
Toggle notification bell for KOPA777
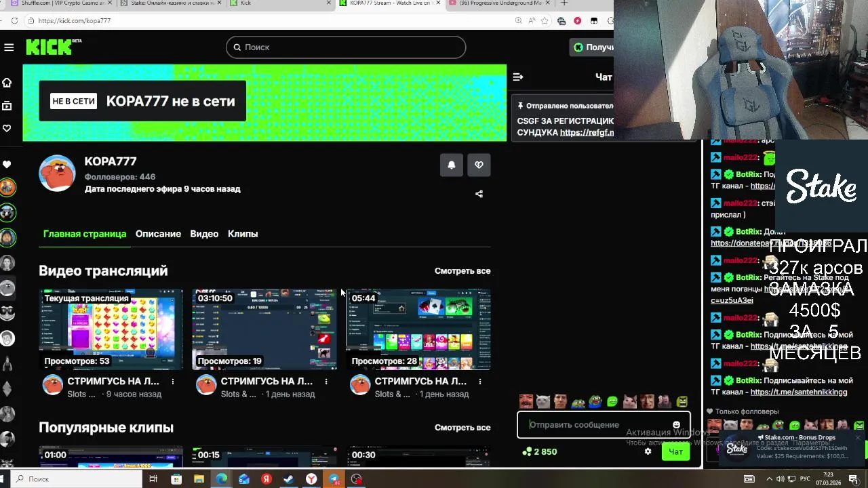point(452,165)
